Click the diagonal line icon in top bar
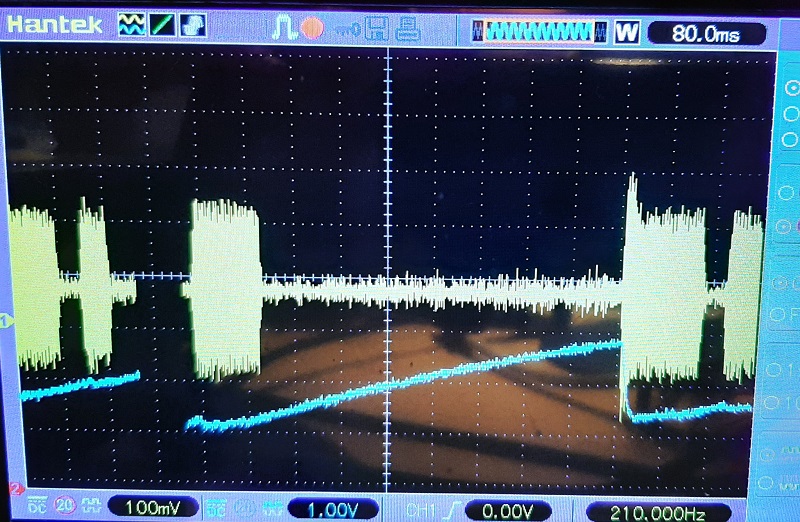The width and height of the screenshot is (800, 522). pyautogui.click(x=163, y=25)
